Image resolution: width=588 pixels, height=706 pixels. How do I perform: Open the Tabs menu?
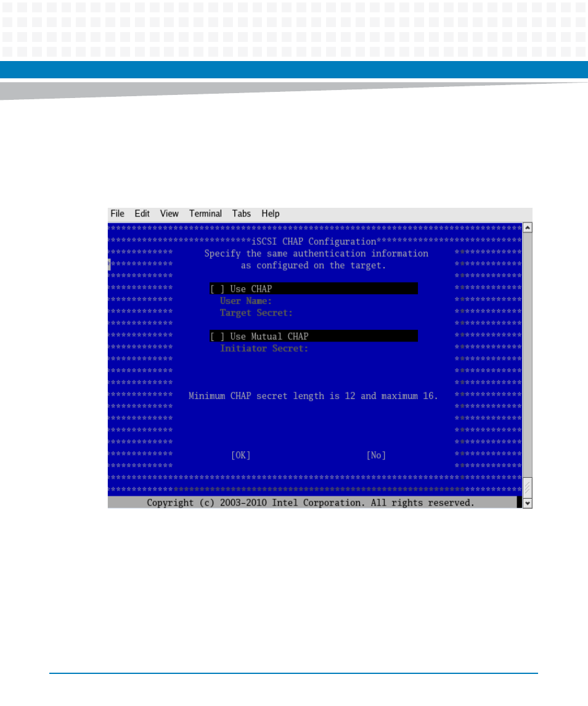pyautogui.click(x=242, y=214)
